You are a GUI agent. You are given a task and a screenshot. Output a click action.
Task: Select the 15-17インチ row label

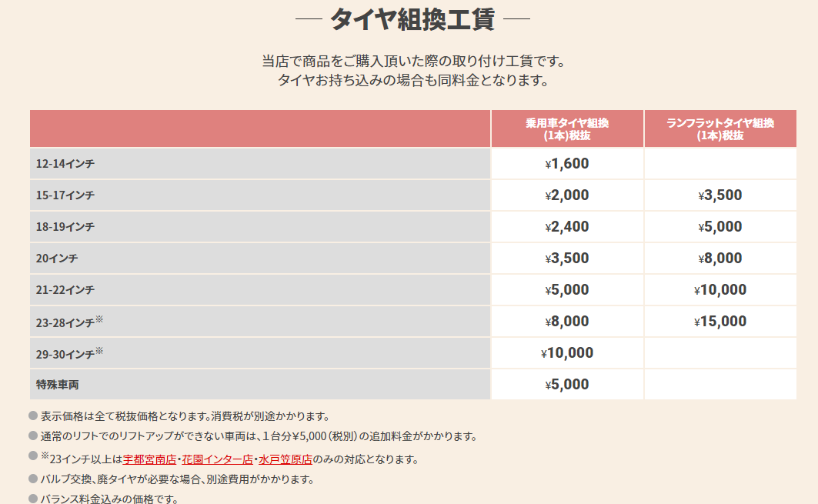click(x=65, y=195)
